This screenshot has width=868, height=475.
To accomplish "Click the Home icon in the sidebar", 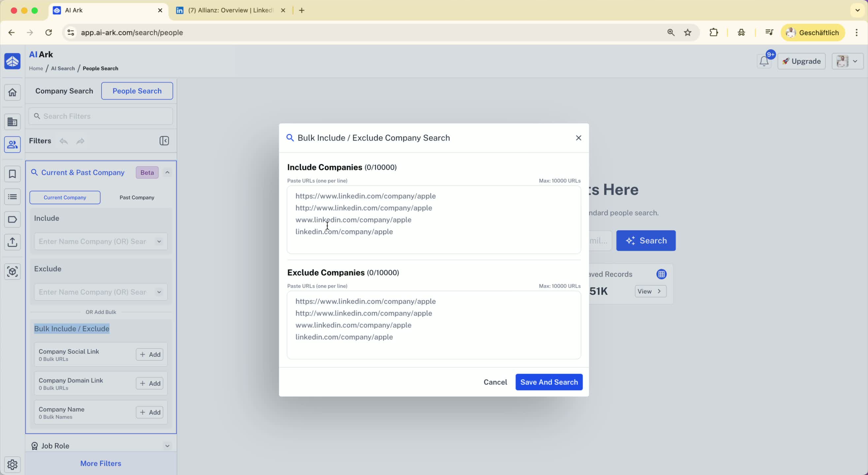I will [x=13, y=92].
